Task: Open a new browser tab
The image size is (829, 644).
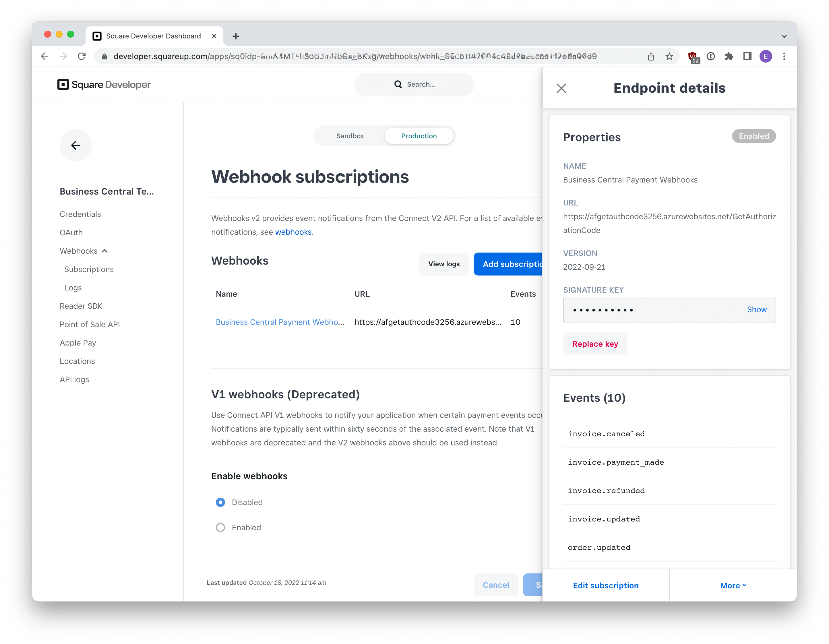Action: point(236,36)
